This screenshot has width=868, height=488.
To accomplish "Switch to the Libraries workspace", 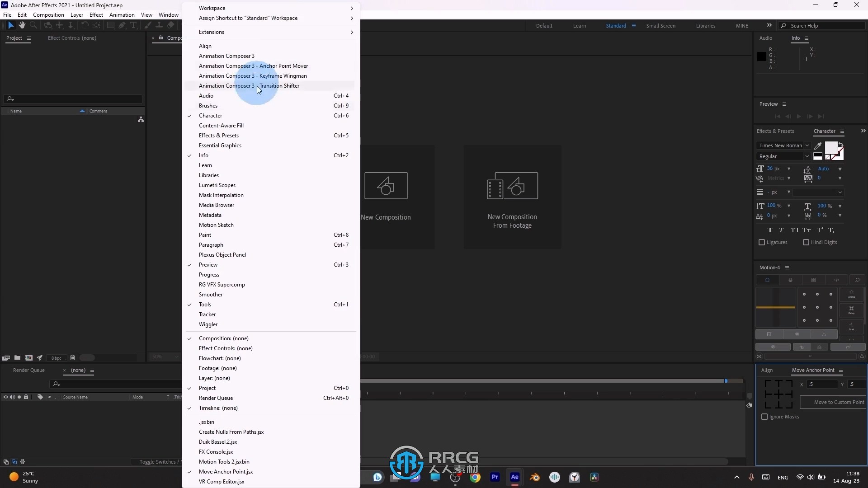I will click(x=706, y=26).
